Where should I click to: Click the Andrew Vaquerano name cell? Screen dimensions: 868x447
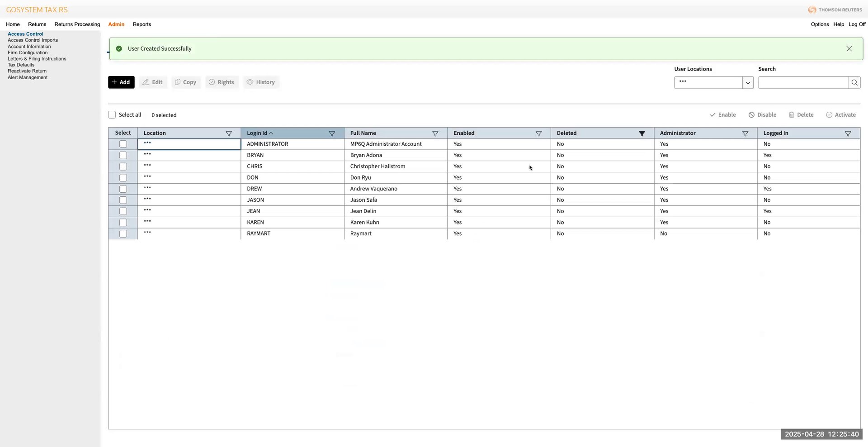tap(396, 189)
